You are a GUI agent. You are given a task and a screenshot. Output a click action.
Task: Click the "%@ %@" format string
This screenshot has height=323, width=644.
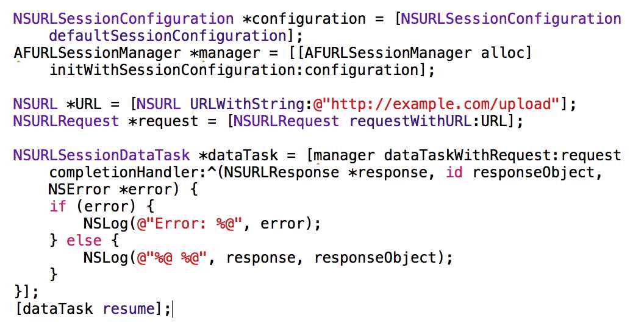[177, 258]
